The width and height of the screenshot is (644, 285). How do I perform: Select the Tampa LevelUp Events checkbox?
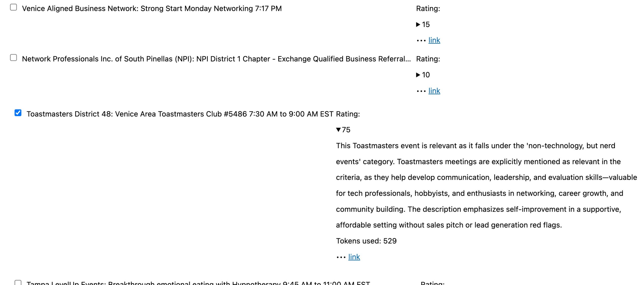tap(18, 282)
